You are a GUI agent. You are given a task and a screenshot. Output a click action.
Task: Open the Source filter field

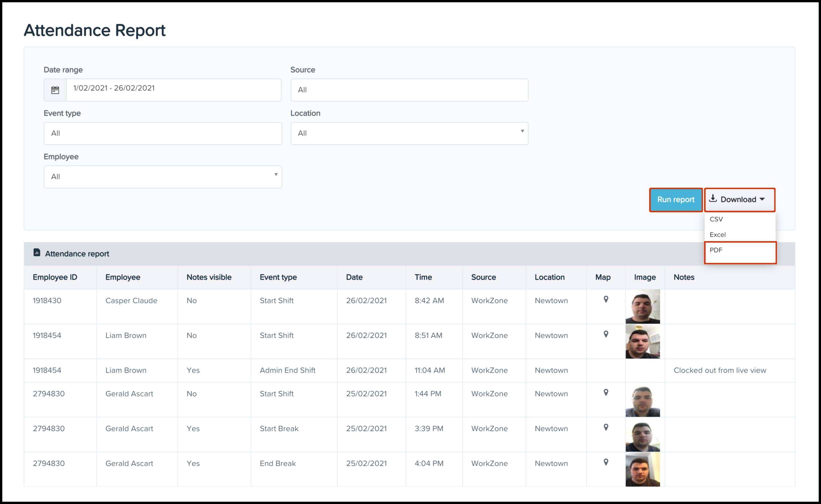click(409, 90)
